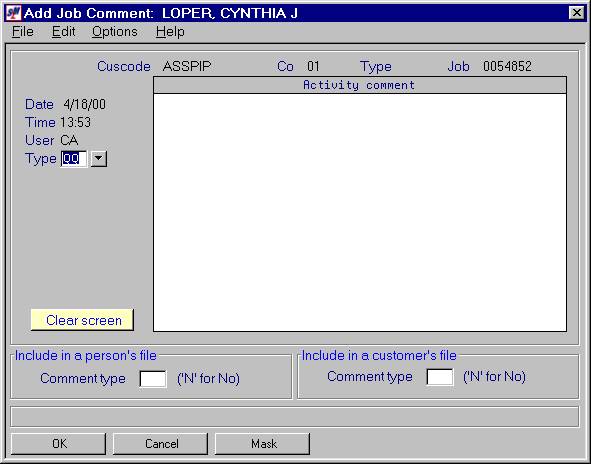Click the Cuscode value ASSPIP

click(x=187, y=66)
